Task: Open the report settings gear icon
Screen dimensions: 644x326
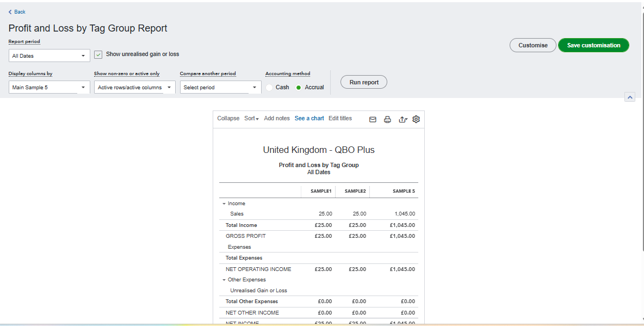Action: pos(416,119)
